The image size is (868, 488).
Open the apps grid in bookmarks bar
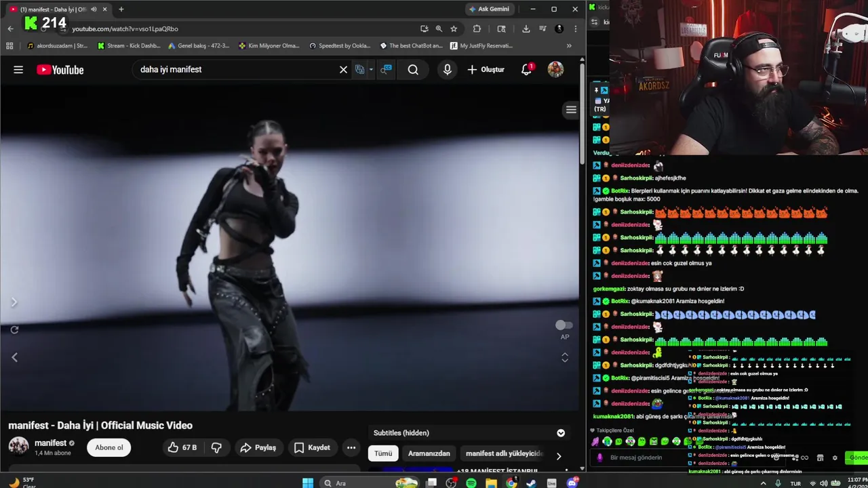point(9,45)
